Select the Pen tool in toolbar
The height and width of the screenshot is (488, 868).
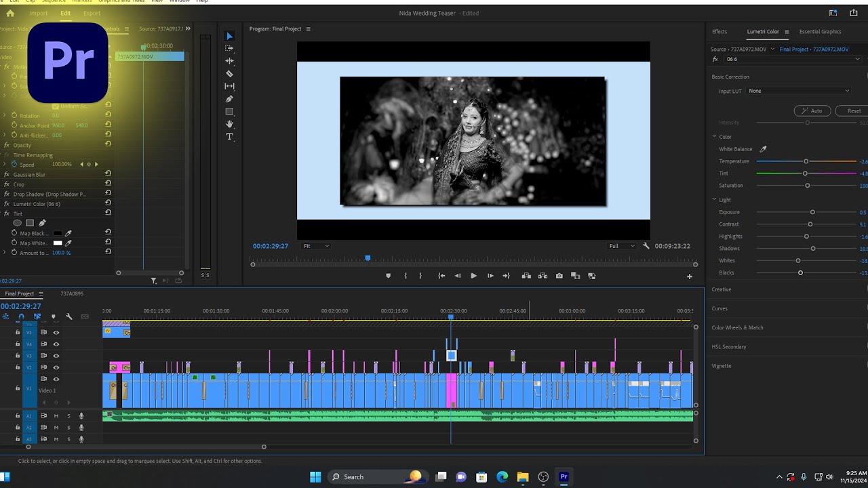click(229, 99)
